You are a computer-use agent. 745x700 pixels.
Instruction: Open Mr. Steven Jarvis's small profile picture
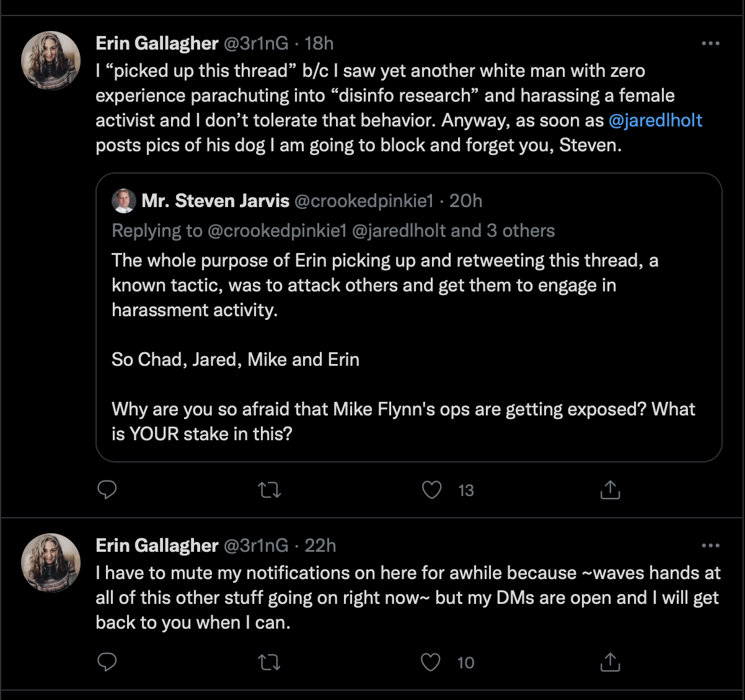point(124,201)
